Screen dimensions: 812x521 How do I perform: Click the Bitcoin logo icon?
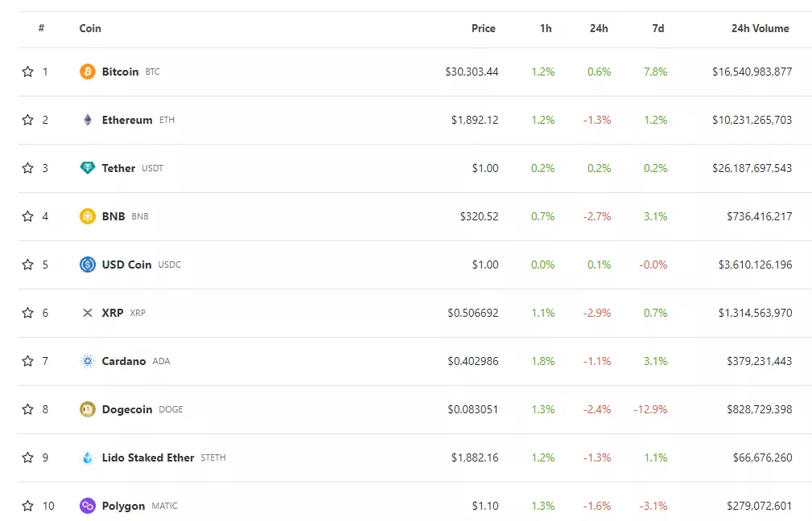click(x=87, y=72)
